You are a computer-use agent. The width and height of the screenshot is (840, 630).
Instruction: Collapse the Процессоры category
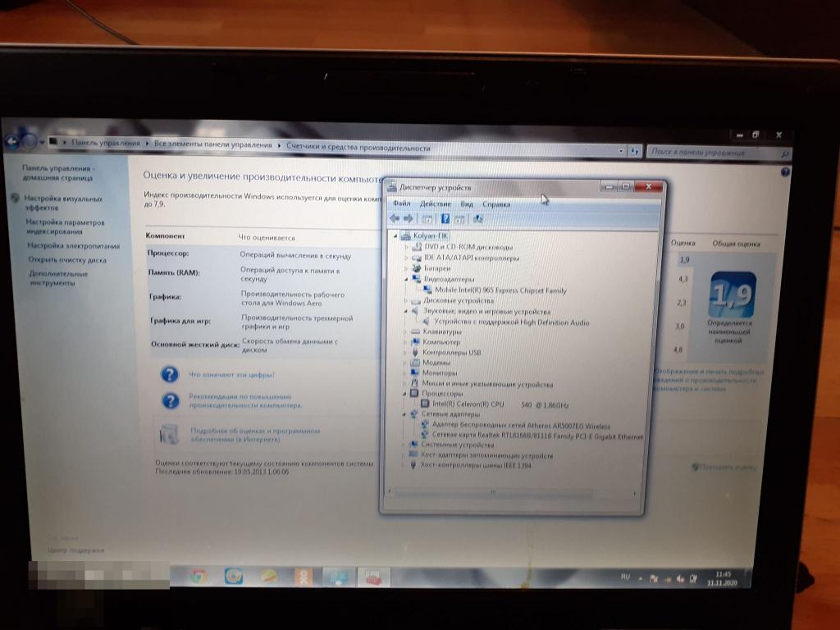[x=404, y=394]
